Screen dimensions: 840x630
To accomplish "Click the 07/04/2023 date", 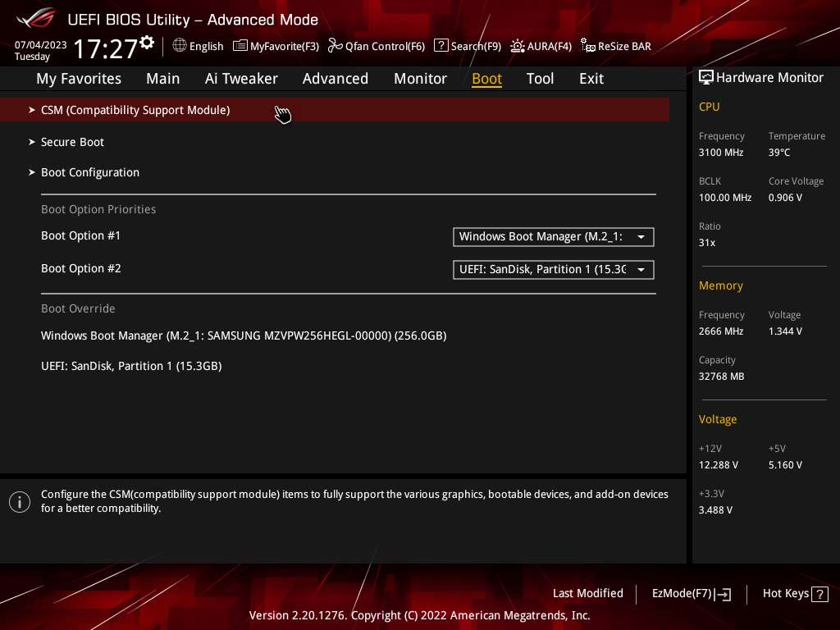I will click(x=41, y=45).
